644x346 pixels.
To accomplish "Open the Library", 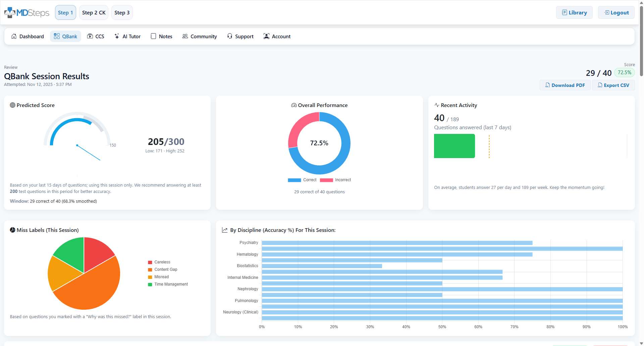I will pyautogui.click(x=574, y=12).
